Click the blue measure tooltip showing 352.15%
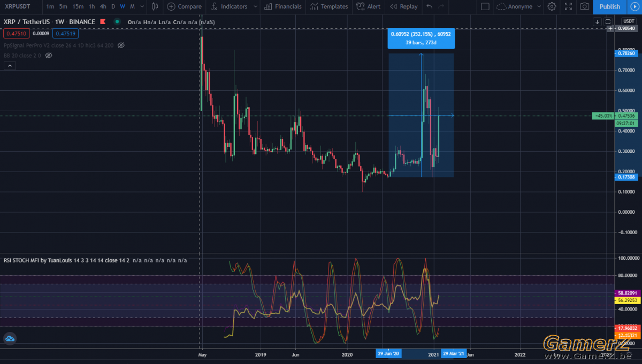This screenshot has height=364, width=642. pyautogui.click(x=421, y=38)
